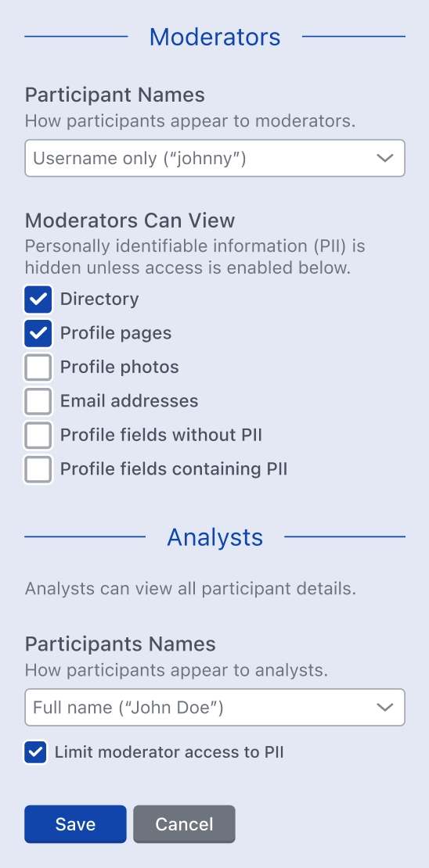429x868 pixels.
Task: Click the "Limit moderator access to PII" label text
Action: click(x=169, y=752)
